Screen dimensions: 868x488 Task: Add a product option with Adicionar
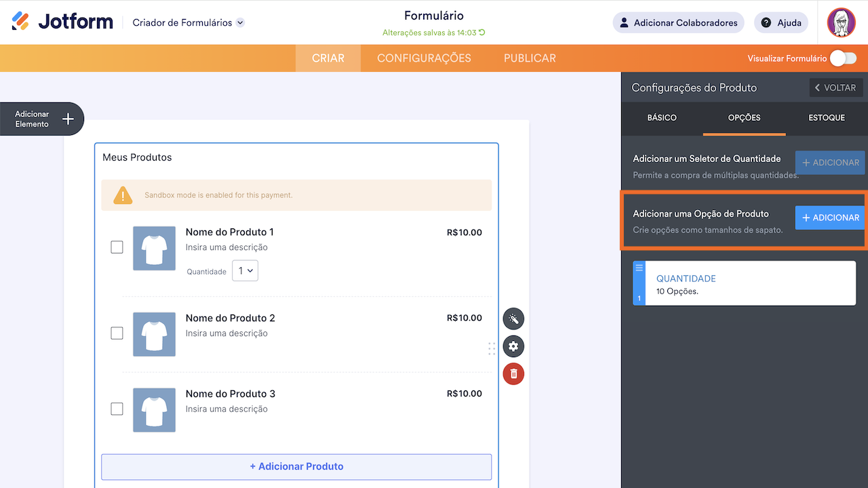(x=830, y=218)
